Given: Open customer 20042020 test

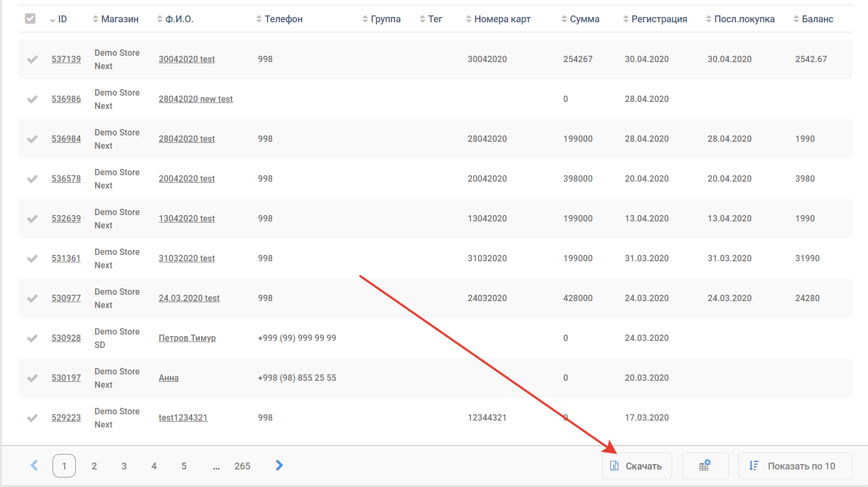Looking at the screenshot, I should pyautogui.click(x=187, y=178).
